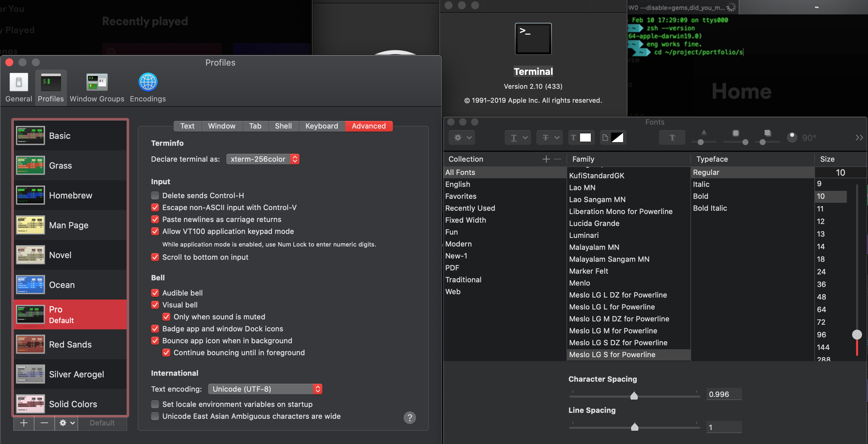Screen dimensions: 868x444
Task: Open Fonts panel gear actions menu
Action: point(461,138)
